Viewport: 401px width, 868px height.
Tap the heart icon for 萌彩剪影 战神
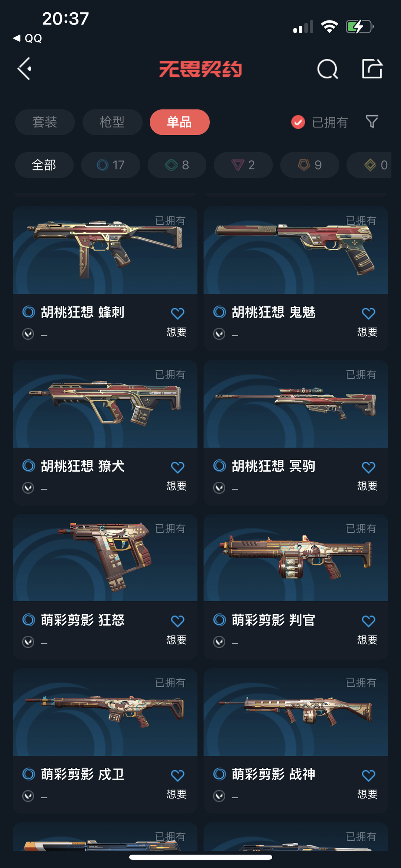tap(368, 776)
